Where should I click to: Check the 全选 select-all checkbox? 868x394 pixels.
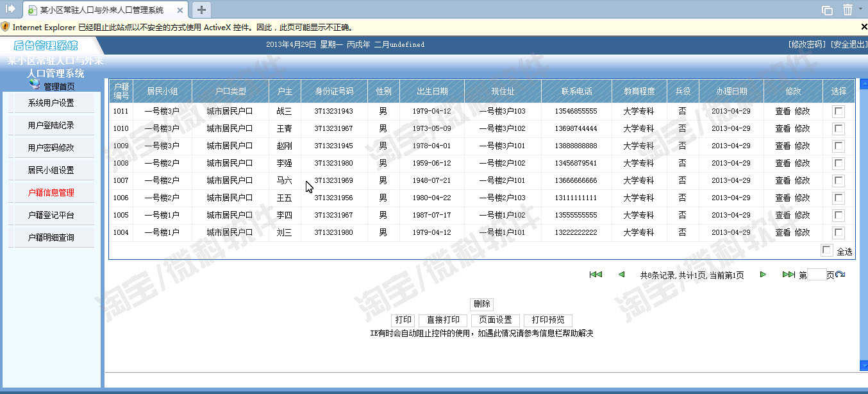(826, 250)
